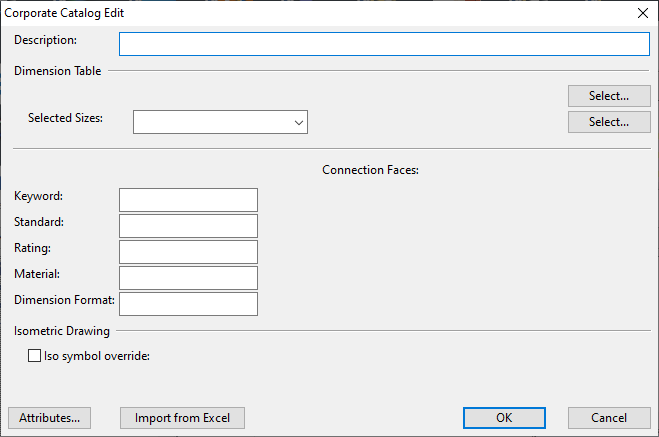
Task: Click Select... button beside Selected Sizes
Action: (609, 122)
